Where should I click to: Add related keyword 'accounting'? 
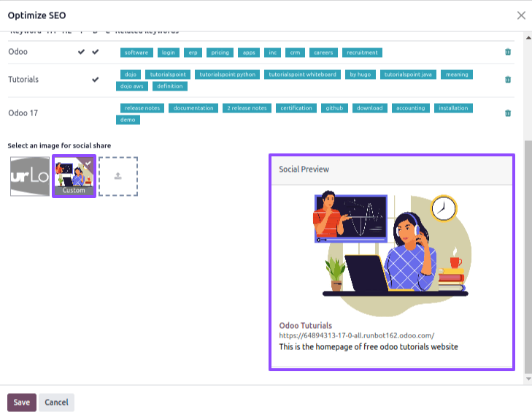coord(411,108)
